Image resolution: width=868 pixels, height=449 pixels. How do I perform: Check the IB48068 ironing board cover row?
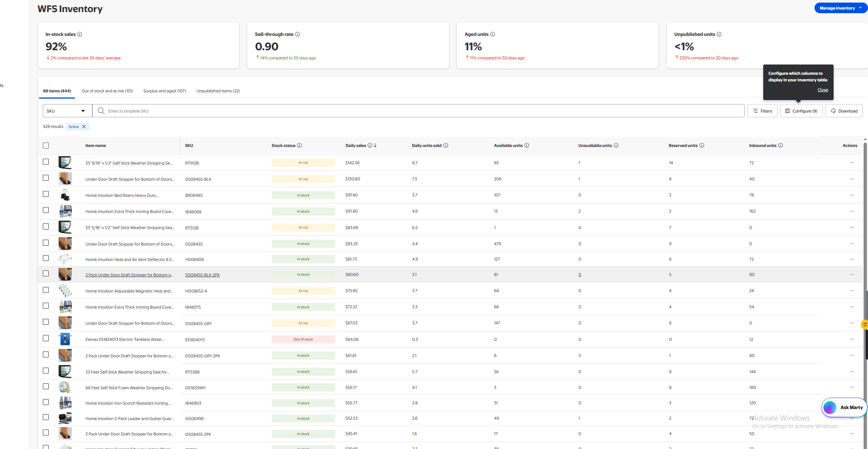coord(46,210)
